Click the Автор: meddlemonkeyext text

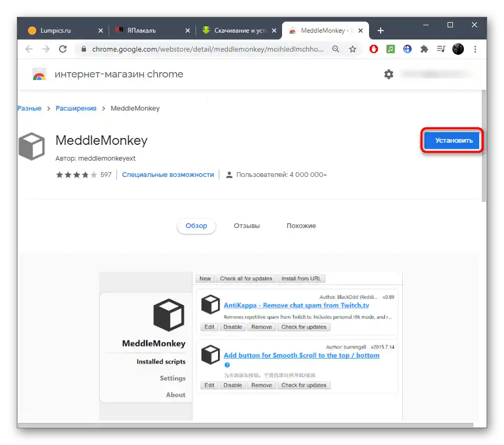coord(95,159)
